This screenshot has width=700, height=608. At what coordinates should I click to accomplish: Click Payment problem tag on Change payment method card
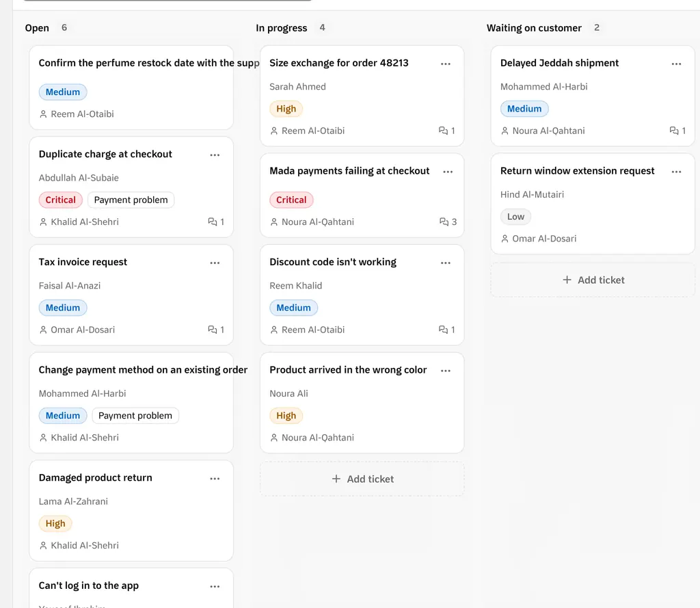tap(135, 415)
